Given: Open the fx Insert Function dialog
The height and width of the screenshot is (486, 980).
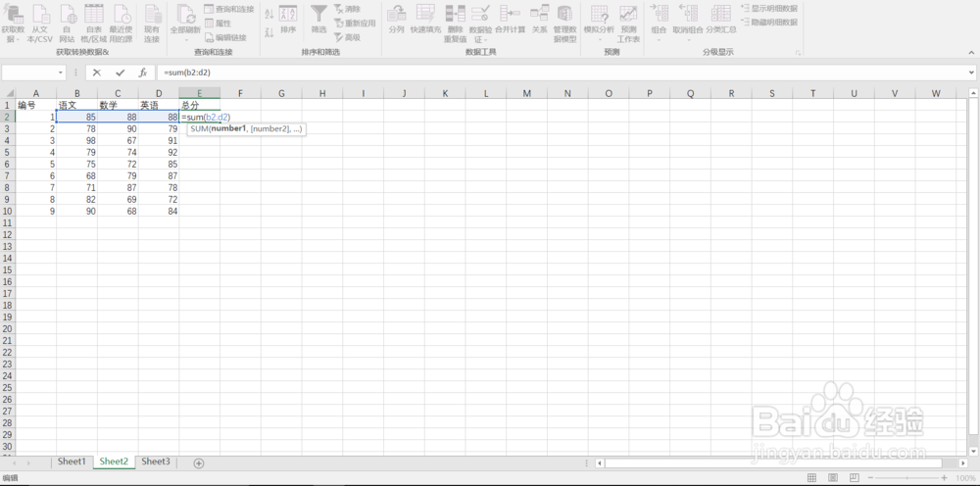Looking at the screenshot, I should [x=142, y=73].
